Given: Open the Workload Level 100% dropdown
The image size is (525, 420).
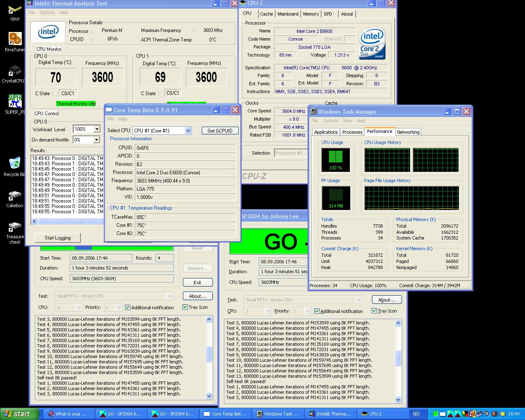Looking at the screenshot, I should click(97, 129).
